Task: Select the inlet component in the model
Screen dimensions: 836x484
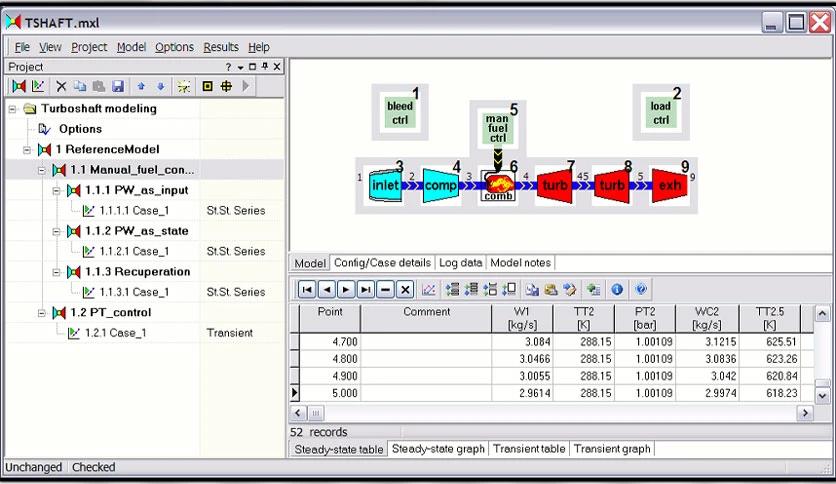Action: coord(385,185)
